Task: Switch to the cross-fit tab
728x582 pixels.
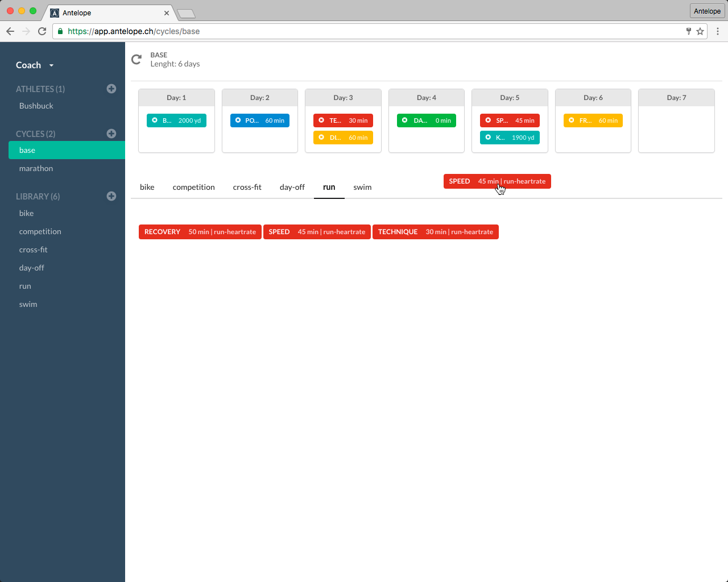Action: pyautogui.click(x=247, y=187)
